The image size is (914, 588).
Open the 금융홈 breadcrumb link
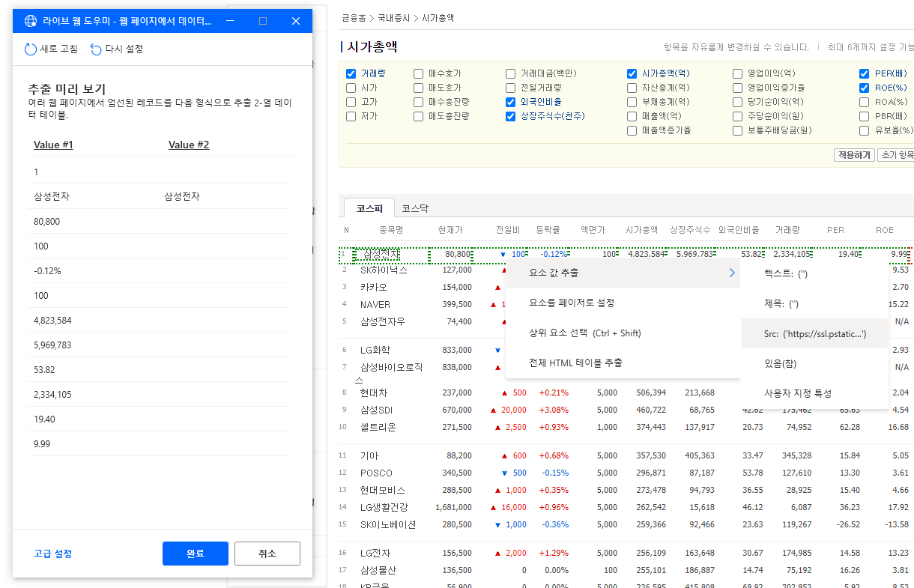pyautogui.click(x=354, y=17)
